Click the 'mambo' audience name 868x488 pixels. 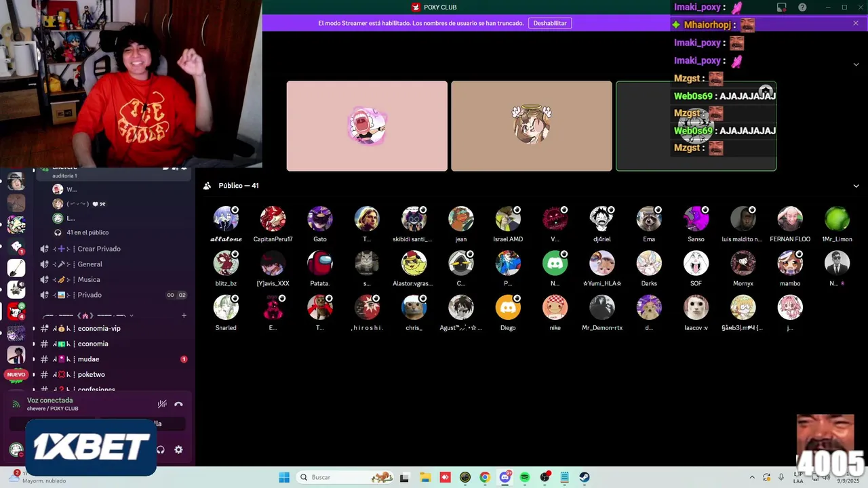790,283
